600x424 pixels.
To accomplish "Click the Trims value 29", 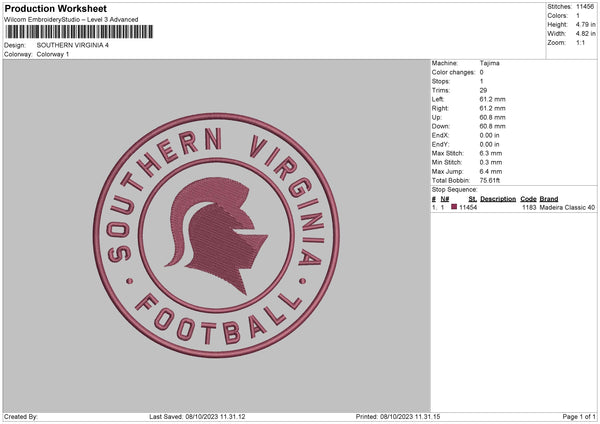I will click(483, 90).
